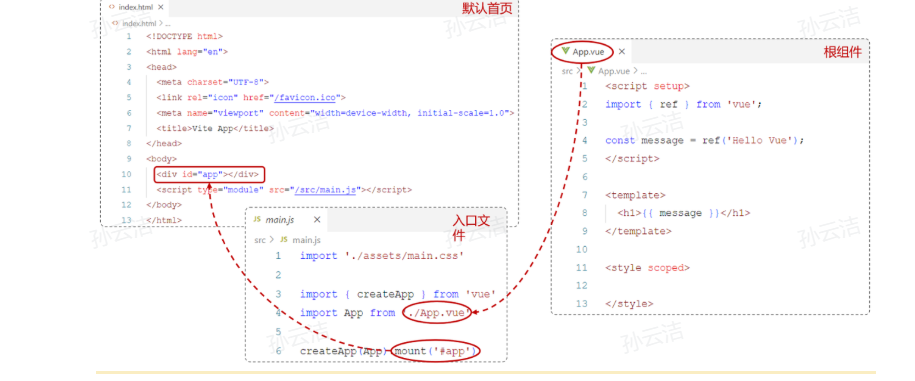Viewport: 915px width, 381px height.
Task: Click the closing '</style>' line in App.vue
Action: [x=629, y=303]
